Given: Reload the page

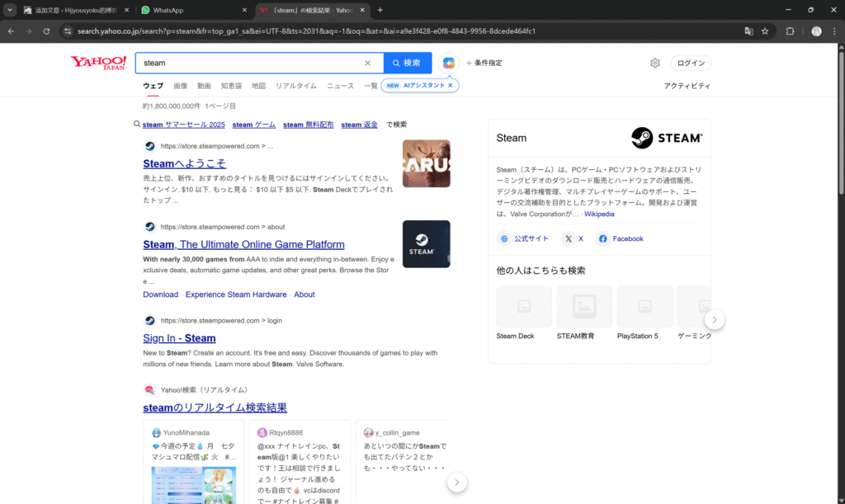Looking at the screenshot, I should (x=46, y=31).
